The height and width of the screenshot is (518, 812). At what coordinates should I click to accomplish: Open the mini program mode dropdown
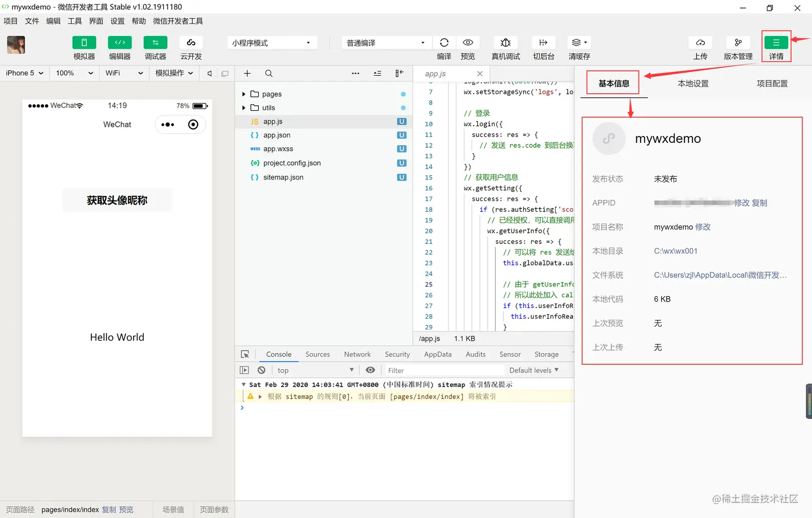272,43
